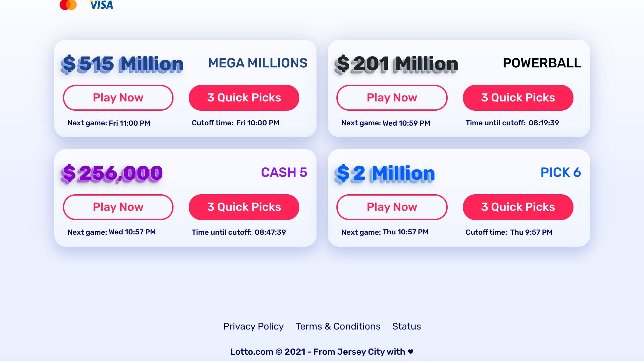Click the Mastercard logo icon
This screenshot has width=644, height=363.
click(68, 5)
